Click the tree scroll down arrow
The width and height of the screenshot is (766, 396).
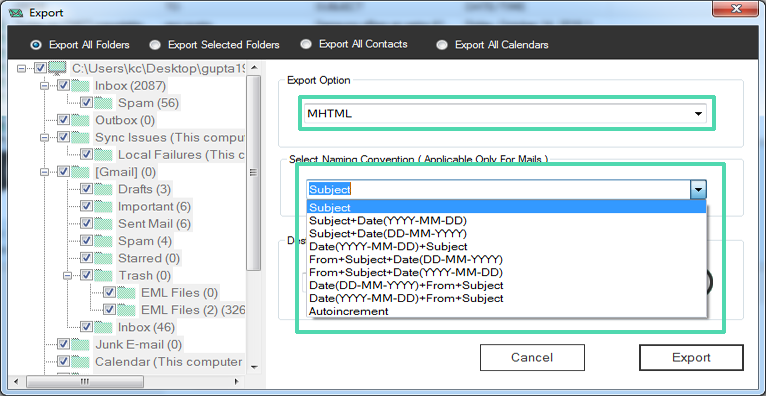click(253, 367)
